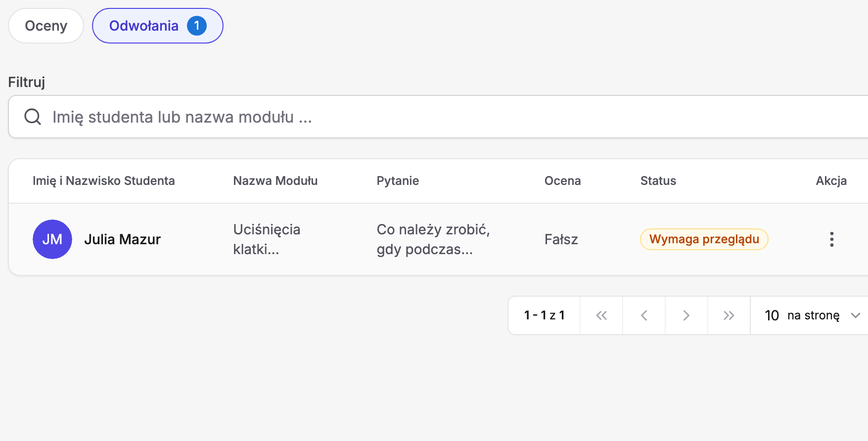
Task: Click the search magnifier icon
Action: 33,117
